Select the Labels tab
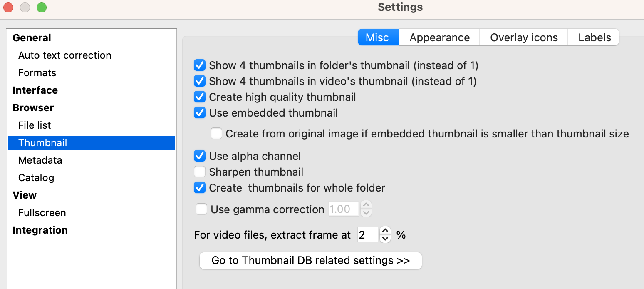The image size is (644, 289). (x=594, y=37)
